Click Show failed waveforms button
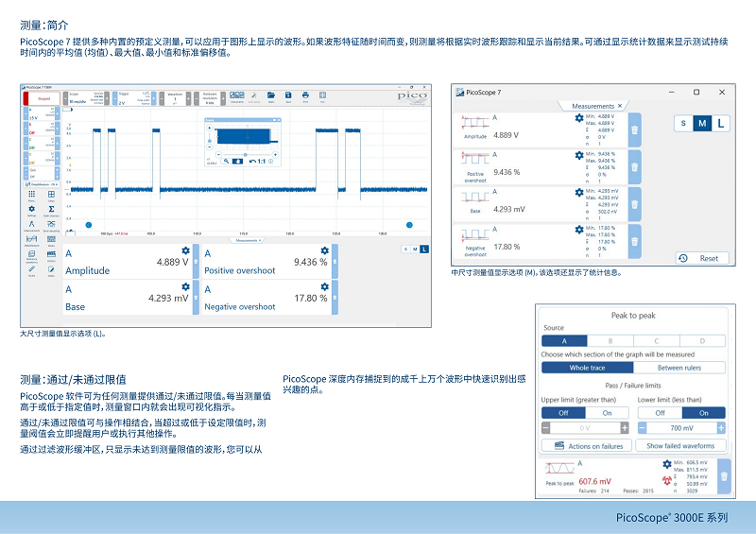756x534 pixels. [x=680, y=446]
